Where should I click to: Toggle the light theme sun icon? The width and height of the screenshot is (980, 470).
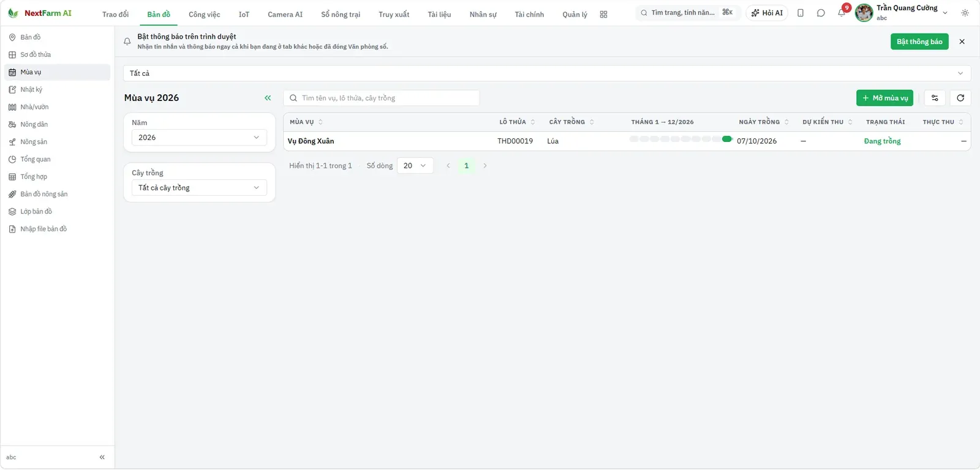point(965,13)
